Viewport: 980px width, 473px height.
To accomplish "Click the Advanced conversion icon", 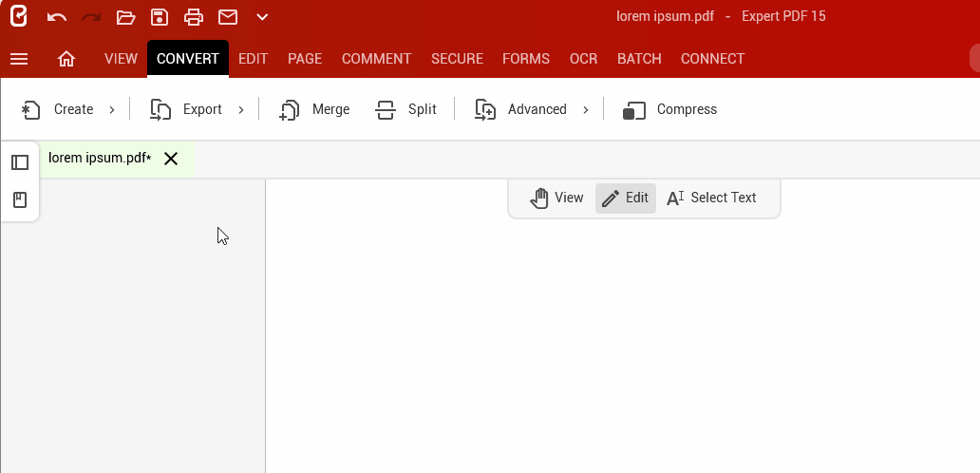I will (x=485, y=109).
